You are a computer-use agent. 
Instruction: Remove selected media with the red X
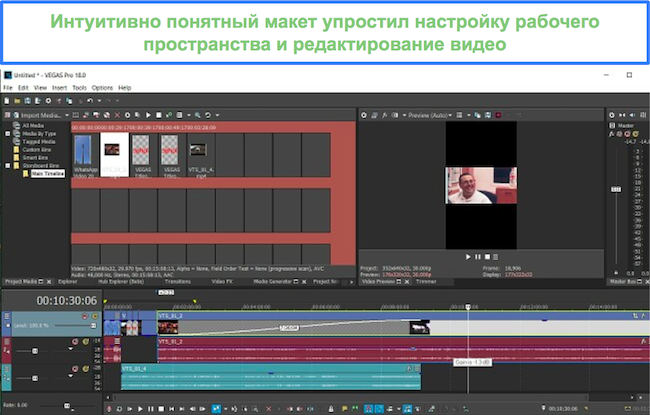click(117, 115)
